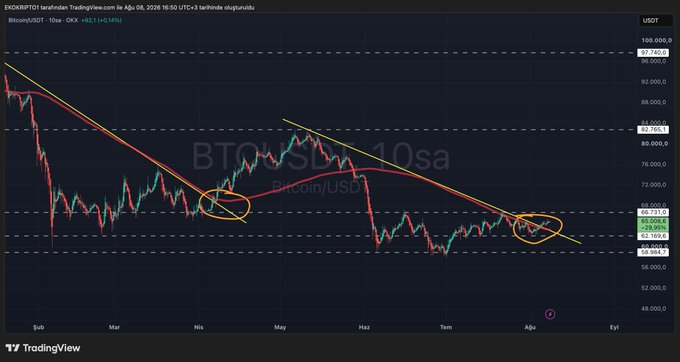Click the 56.000,0 price axis value
The height and width of the screenshot is (362, 680).
click(653, 267)
